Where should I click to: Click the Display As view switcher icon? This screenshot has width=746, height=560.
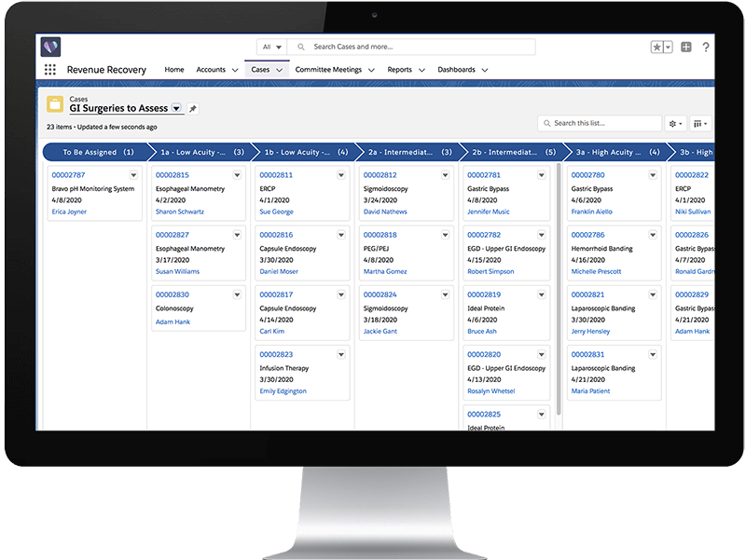tap(700, 123)
